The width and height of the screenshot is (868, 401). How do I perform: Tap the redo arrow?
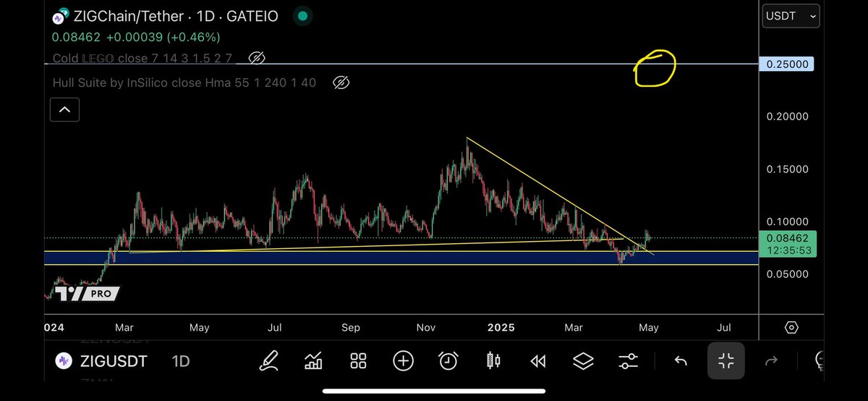[x=771, y=360]
